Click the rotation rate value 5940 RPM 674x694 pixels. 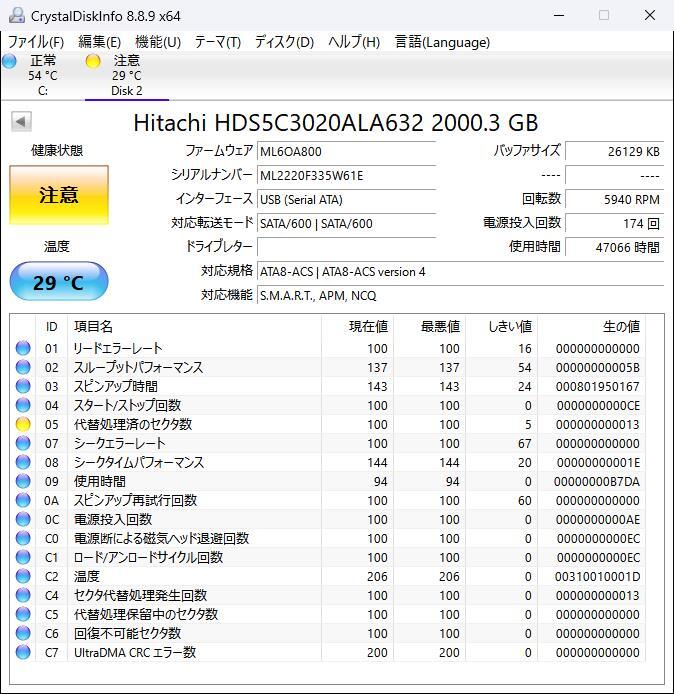615,199
